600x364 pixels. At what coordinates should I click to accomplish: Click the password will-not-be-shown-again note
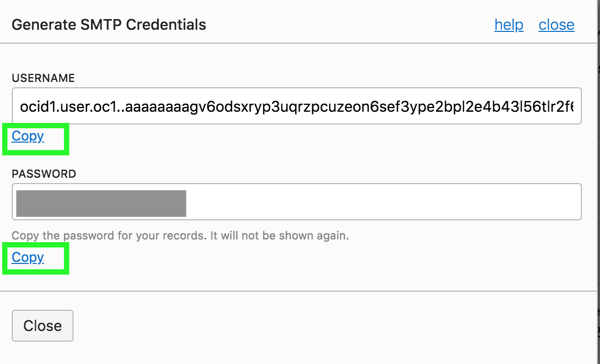(180, 235)
